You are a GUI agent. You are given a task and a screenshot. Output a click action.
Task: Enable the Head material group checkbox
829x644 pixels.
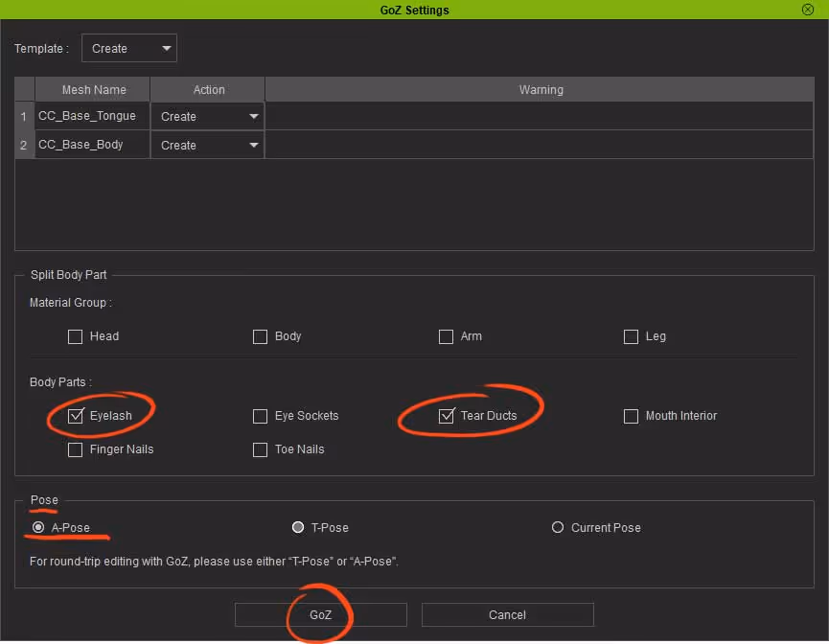click(x=75, y=336)
